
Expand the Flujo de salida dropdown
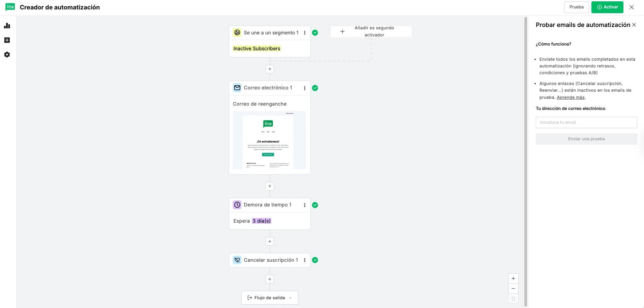pos(290,298)
